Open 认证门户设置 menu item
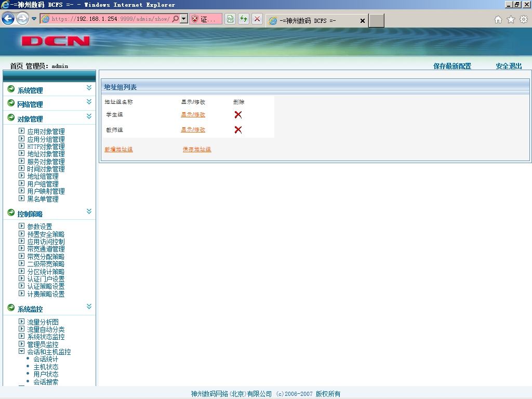Image resolution: width=532 pixels, height=399 pixels. 46,279
